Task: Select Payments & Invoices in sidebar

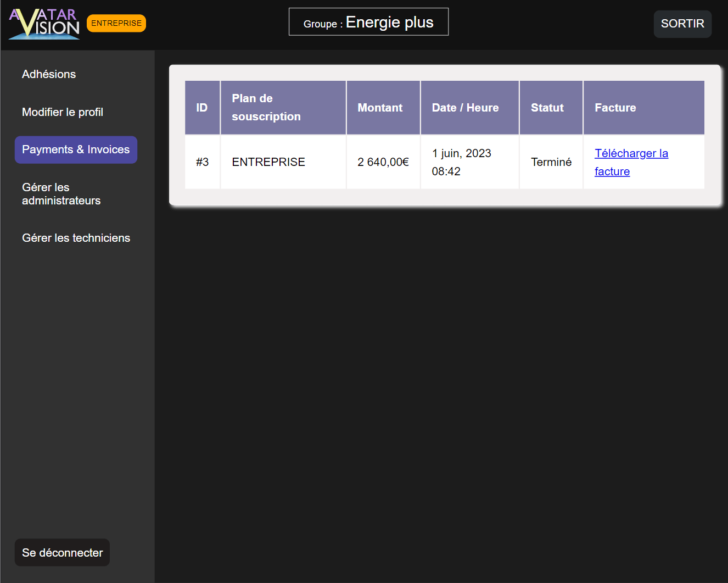Action: coord(76,149)
